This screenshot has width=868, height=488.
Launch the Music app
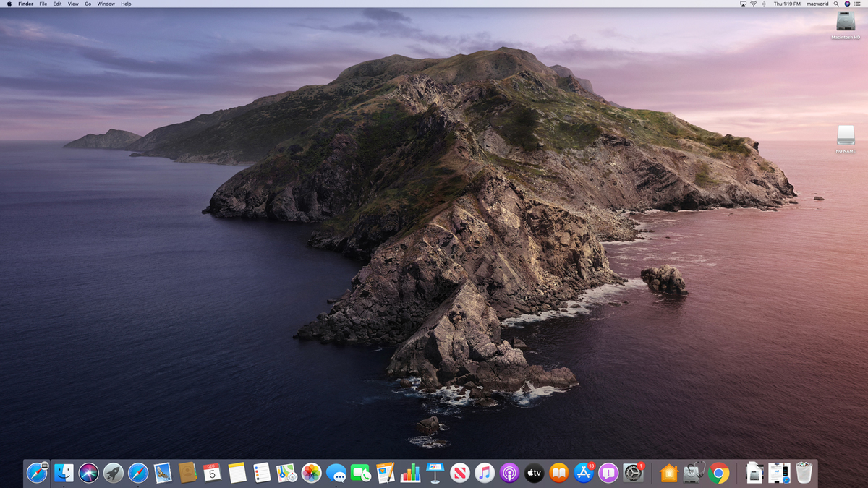pyautogui.click(x=484, y=473)
